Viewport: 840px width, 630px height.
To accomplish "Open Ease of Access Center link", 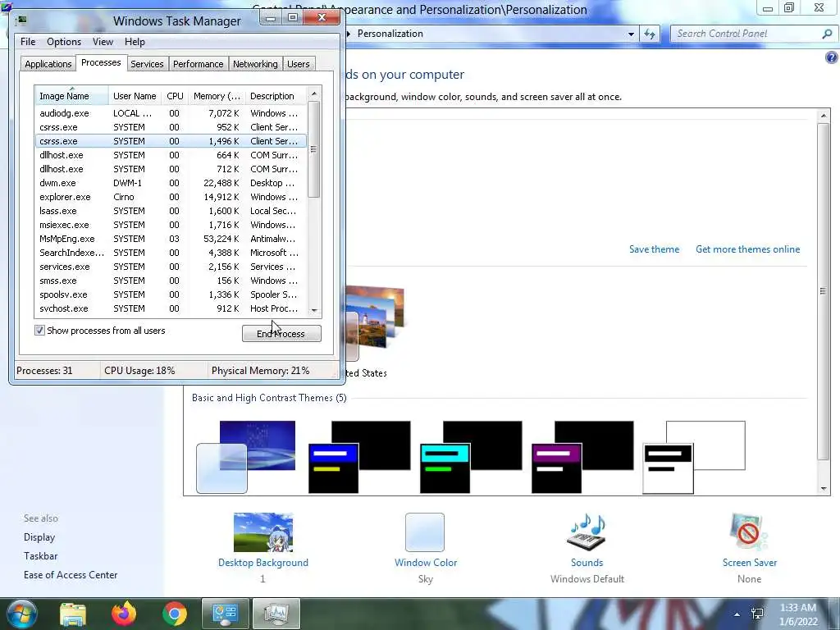I will (x=71, y=575).
